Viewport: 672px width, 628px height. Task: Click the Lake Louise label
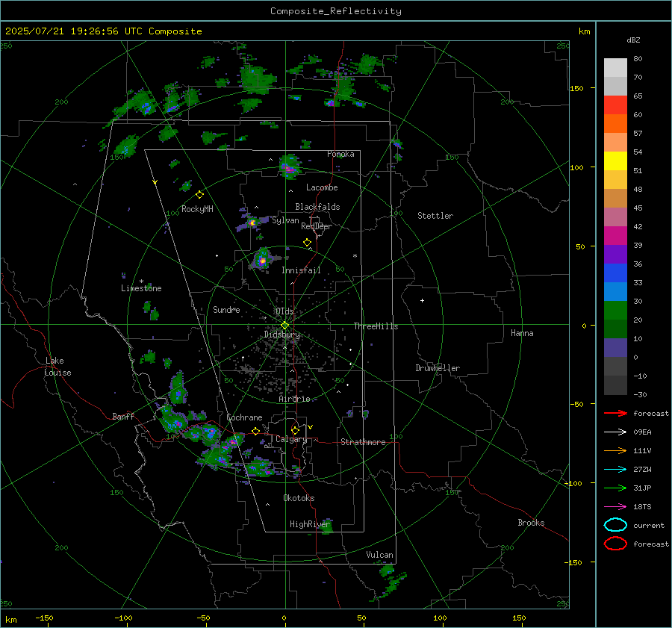pos(57,367)
